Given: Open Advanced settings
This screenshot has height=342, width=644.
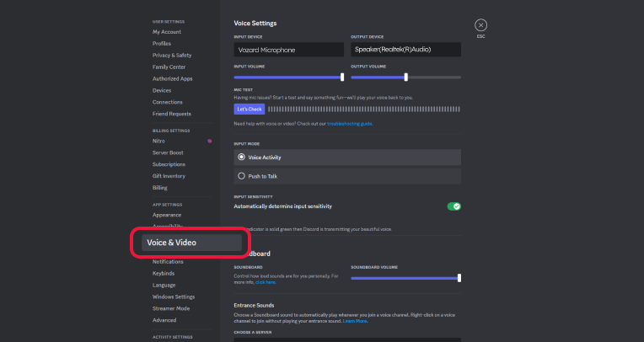Looking at the screenshot, I should (164, 320).
